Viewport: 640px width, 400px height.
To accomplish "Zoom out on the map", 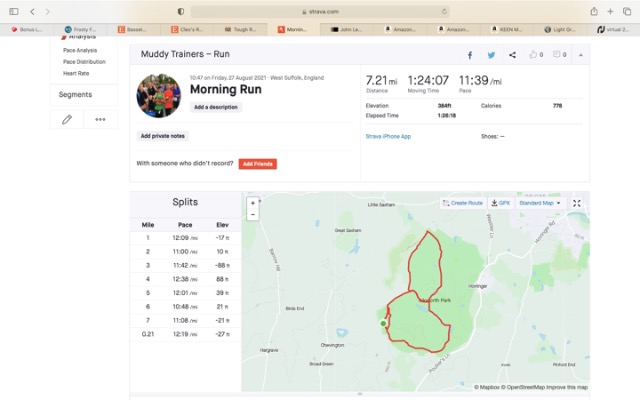I will click(253, 214).
